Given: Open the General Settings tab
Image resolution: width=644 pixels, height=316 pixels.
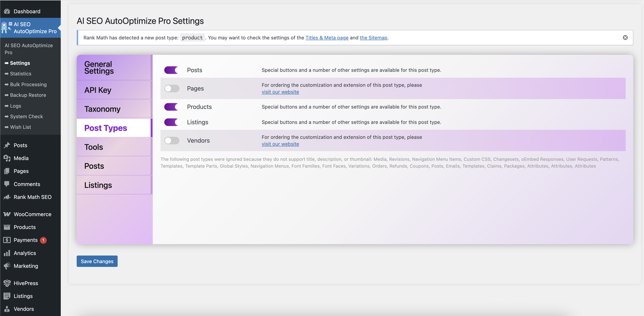Looking at the screenshot, I should (114, 68).
